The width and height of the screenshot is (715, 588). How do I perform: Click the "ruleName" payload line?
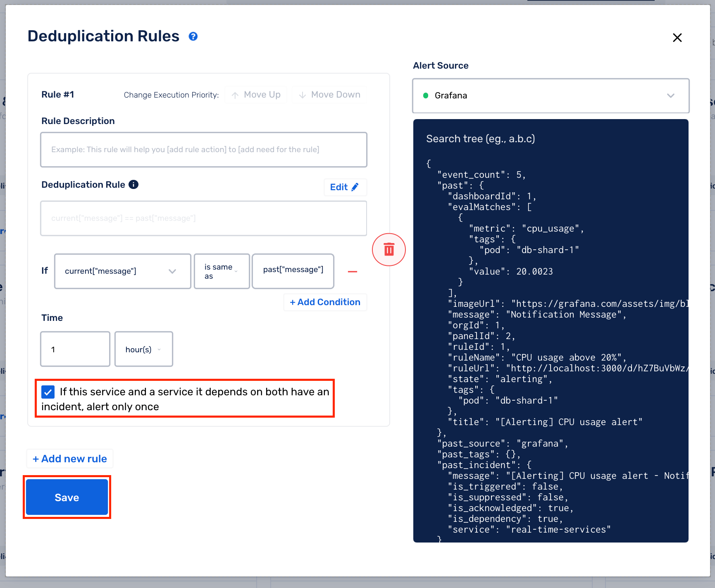coord(537,358)
